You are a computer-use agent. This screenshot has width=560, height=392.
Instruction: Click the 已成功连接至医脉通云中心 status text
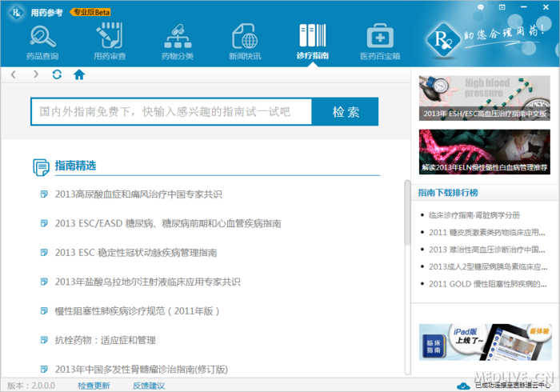point(513,386)
